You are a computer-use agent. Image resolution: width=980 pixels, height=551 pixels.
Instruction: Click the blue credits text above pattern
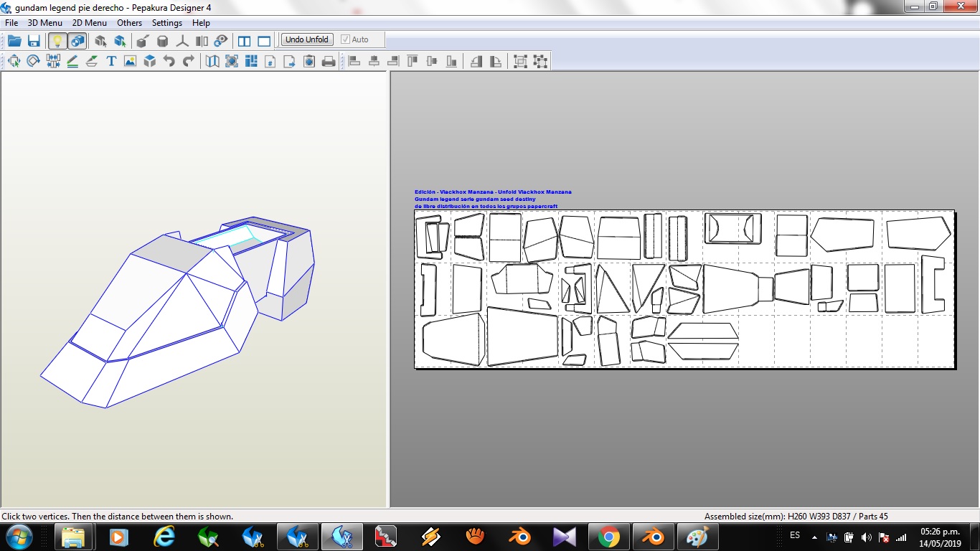493,199
